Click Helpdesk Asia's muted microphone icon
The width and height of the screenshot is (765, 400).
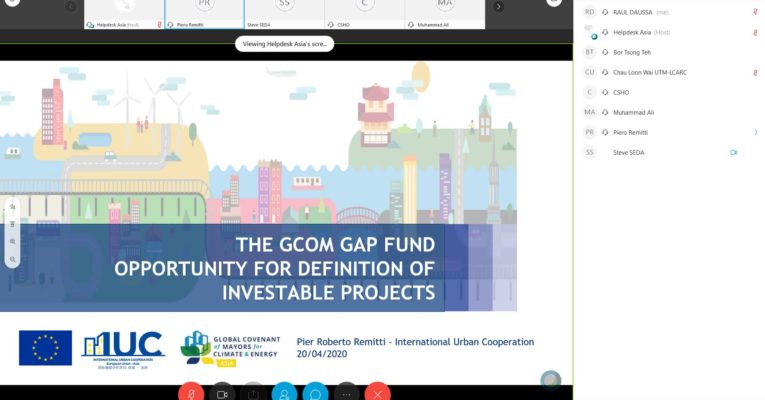[x=755, y=32]
